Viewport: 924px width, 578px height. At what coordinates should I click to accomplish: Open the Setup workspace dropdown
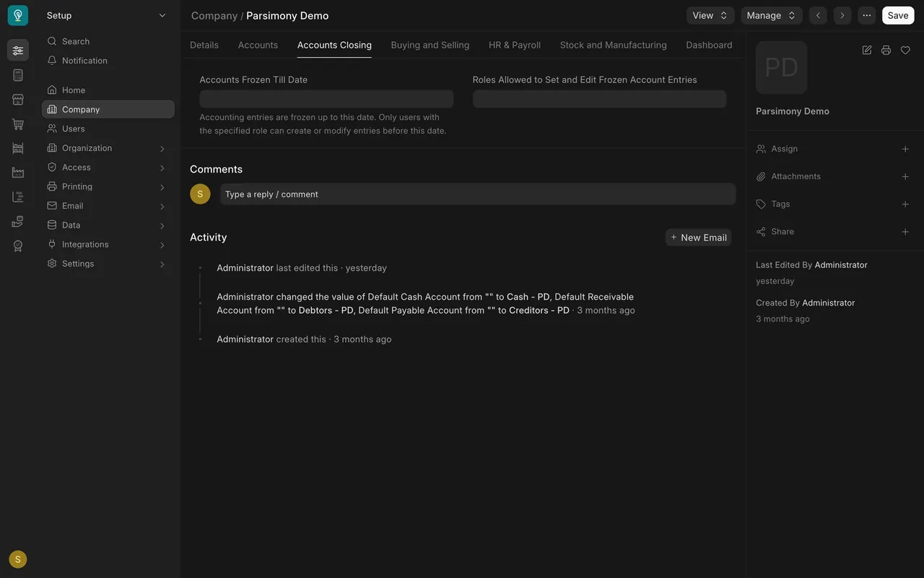click(x=107, y=15)
